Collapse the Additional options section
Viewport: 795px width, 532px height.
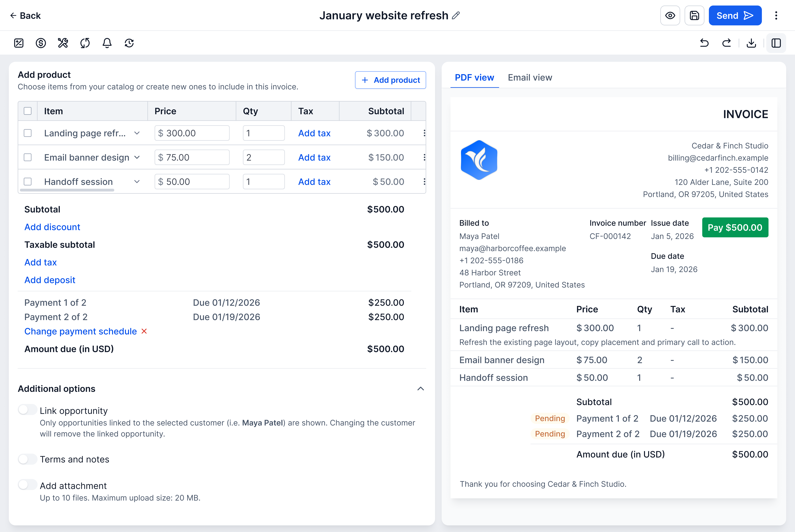point(421,389)
